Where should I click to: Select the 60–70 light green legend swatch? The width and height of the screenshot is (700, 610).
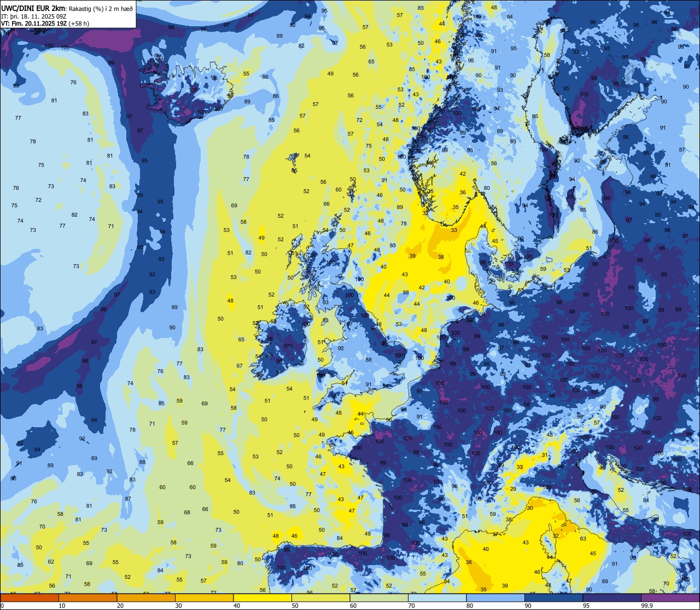pos(379,597)
